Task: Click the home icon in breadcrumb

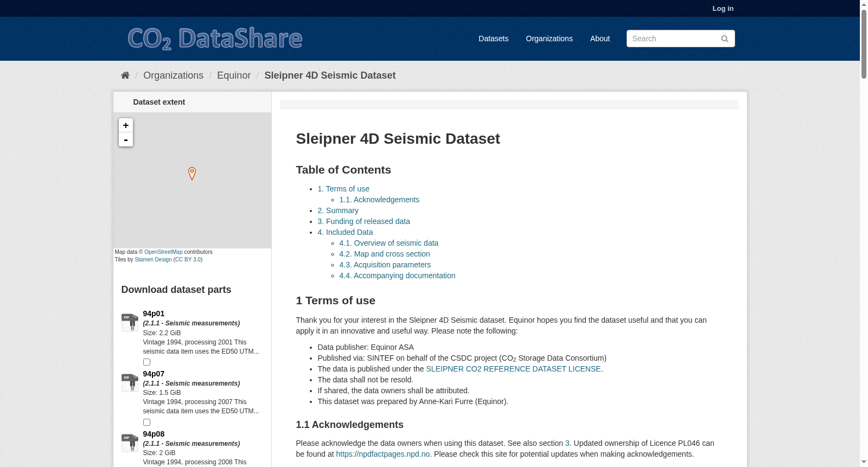Action: pyautogui.click(x=125, y=75)
